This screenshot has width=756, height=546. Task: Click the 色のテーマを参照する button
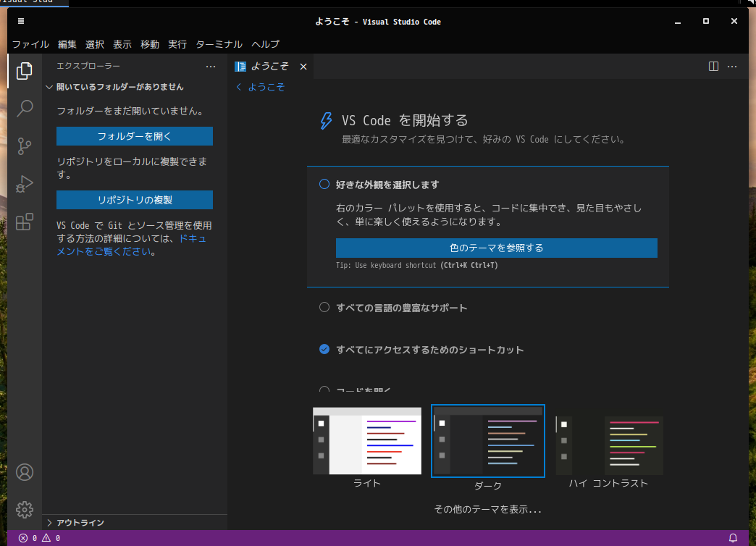point(497,248)
